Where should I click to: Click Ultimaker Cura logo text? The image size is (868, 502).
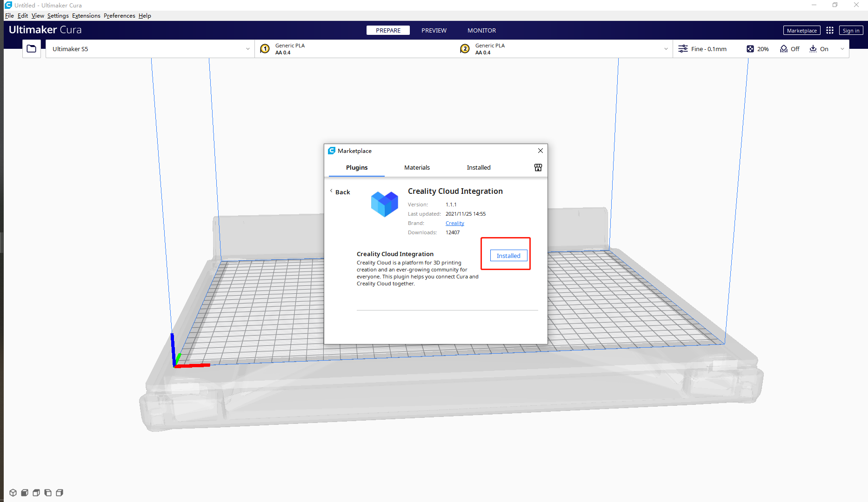pyautogui.click(x=45, y=30)
